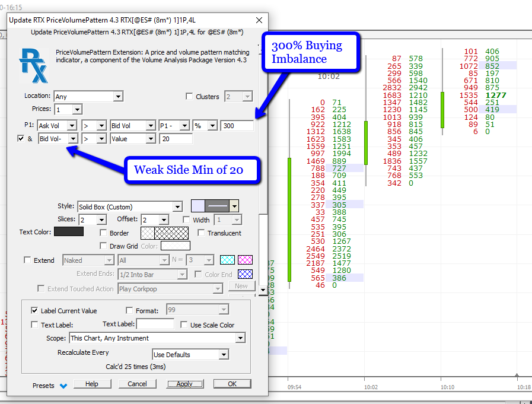This screenshot has width=532, height=404.
Task: Enable the Border checkbox
Action: pos(103,233)
